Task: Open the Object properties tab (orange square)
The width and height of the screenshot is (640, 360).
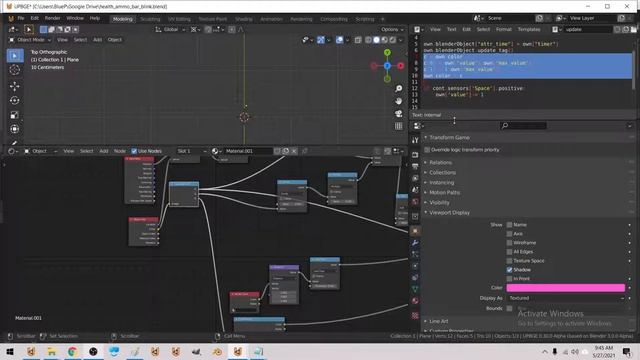Action: coord(415,231)
